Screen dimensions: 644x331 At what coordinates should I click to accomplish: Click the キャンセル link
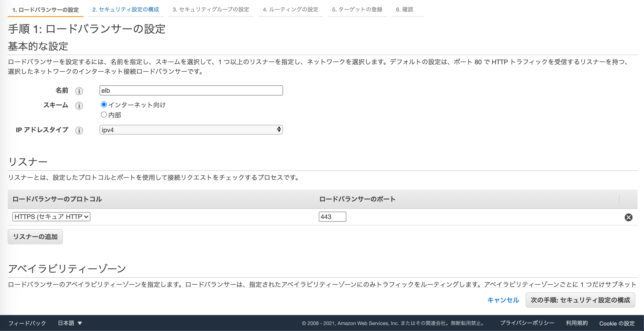click(x=503, y=300)
